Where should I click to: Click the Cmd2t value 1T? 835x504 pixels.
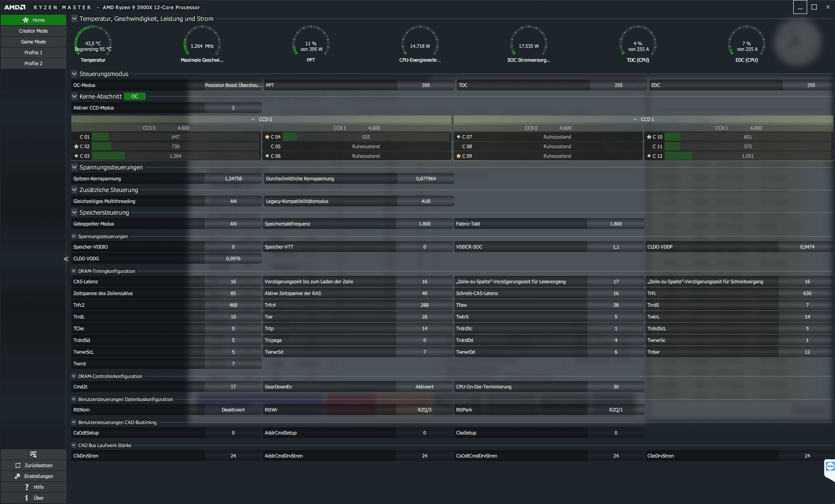click(233, 387)
